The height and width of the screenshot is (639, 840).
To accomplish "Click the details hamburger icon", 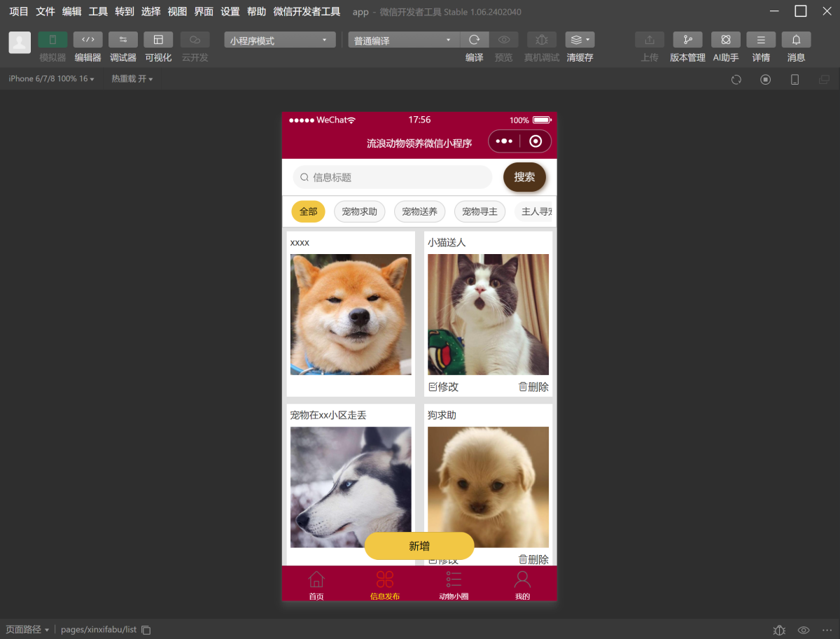I will click(761, 40).
